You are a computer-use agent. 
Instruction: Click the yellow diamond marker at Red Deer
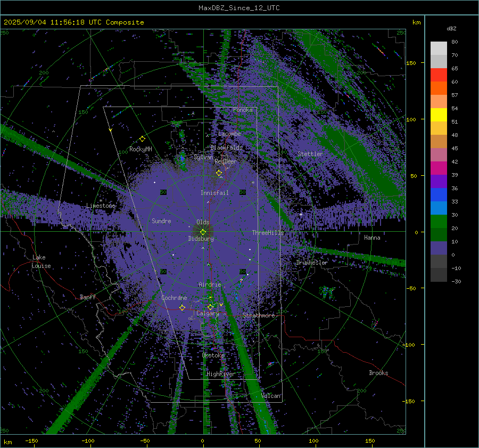219,173
